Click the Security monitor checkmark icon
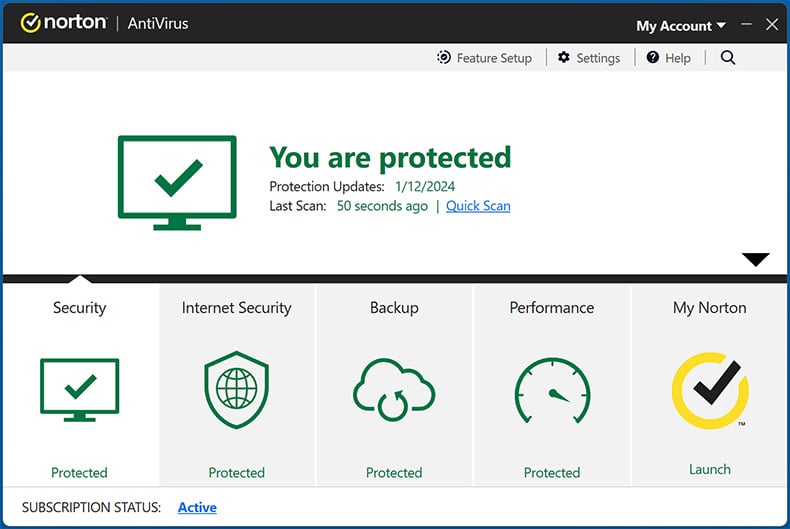Image resolution: width=790 pixels, height=529 pixels. 80,389
